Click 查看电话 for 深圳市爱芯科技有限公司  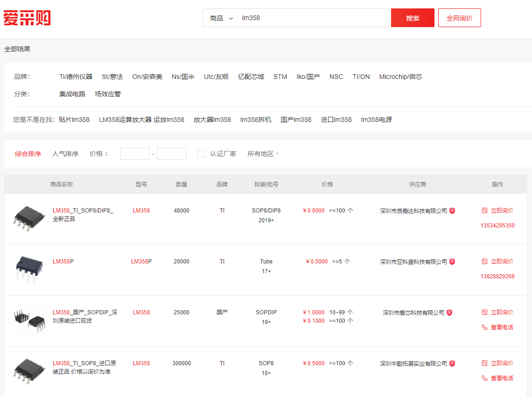click(x=497, y=327)
